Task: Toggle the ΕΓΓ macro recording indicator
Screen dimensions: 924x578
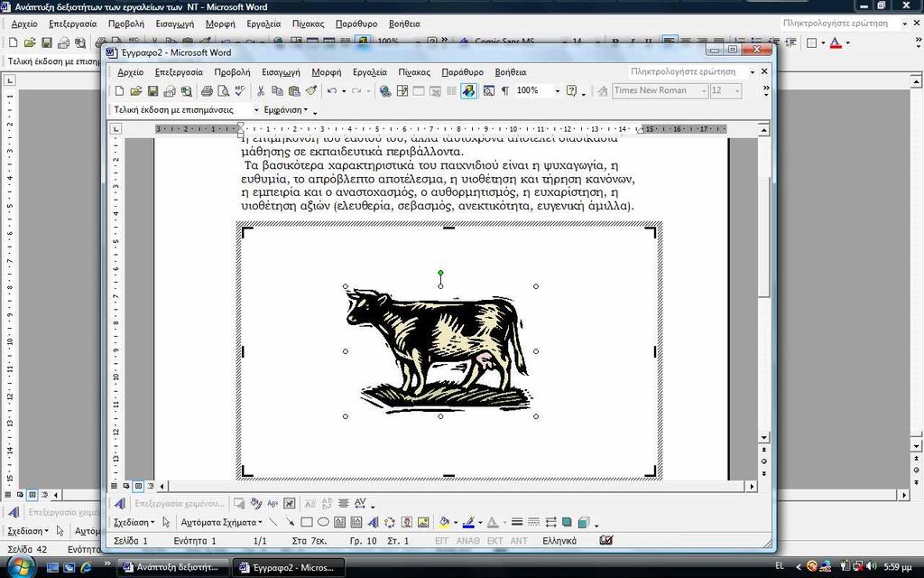Action: click(441, 541)
